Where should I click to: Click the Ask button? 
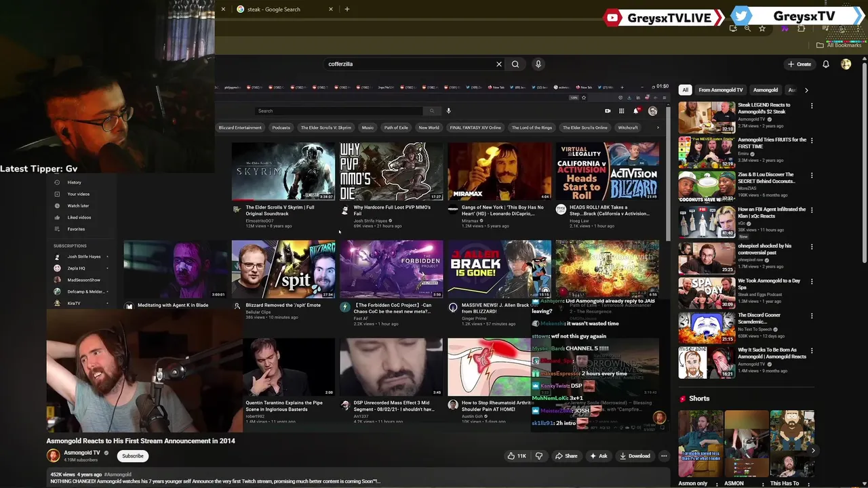click(599, 456)
